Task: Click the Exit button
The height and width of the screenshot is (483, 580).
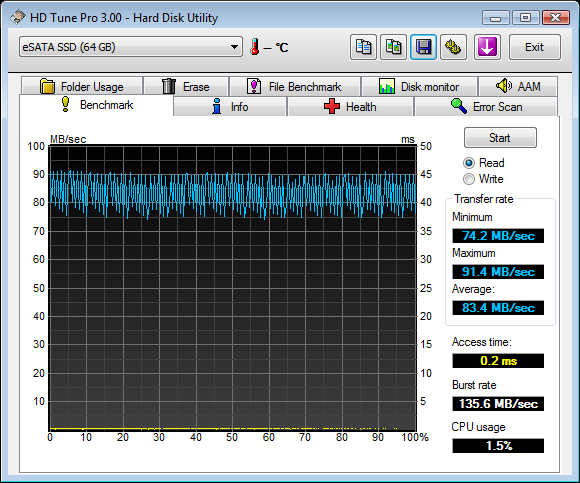Action: coord(535,47)
